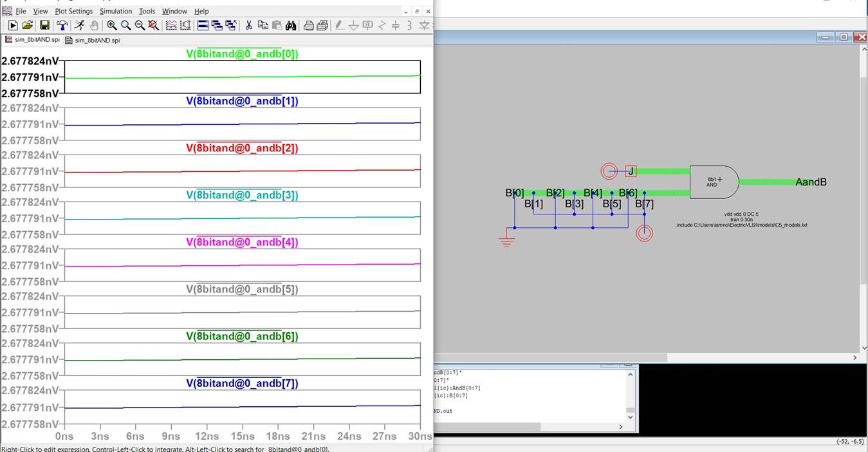
Task: Click trace label V(8bitand@0_andb[2])
Action: (x=243, y=148)
